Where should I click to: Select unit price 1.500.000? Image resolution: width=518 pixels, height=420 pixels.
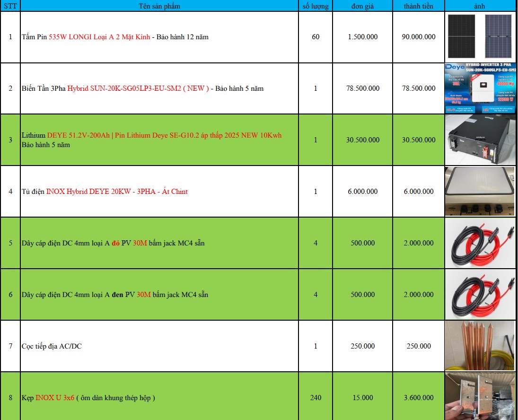pos(362,37)
